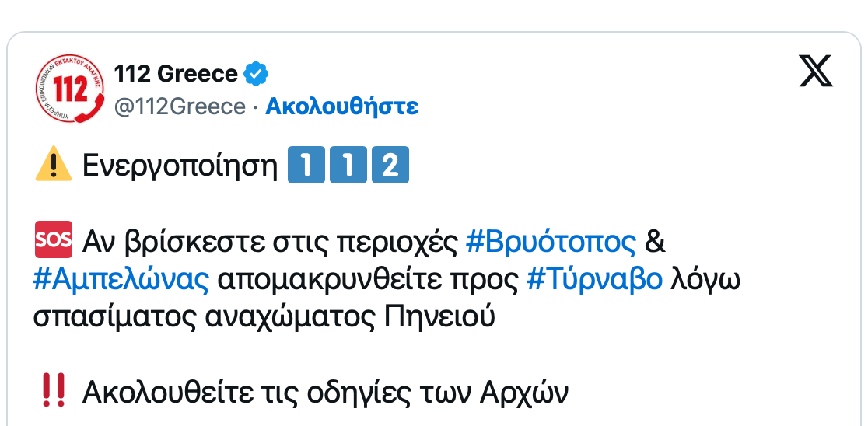Open the @112Greece handle link
This screenshot has height=426, width=868.
click(x=180, y=106)
